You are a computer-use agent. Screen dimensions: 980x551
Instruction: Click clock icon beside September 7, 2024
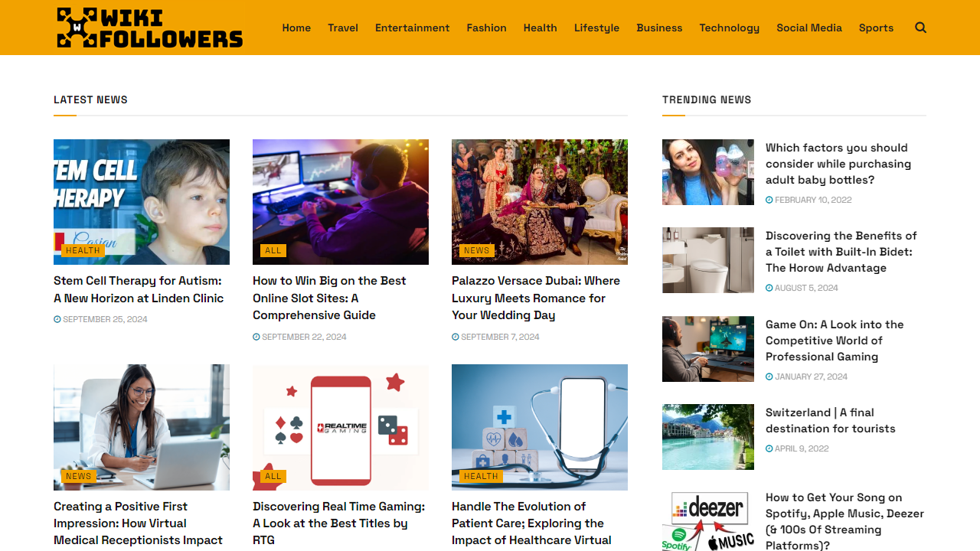[456, 337]
